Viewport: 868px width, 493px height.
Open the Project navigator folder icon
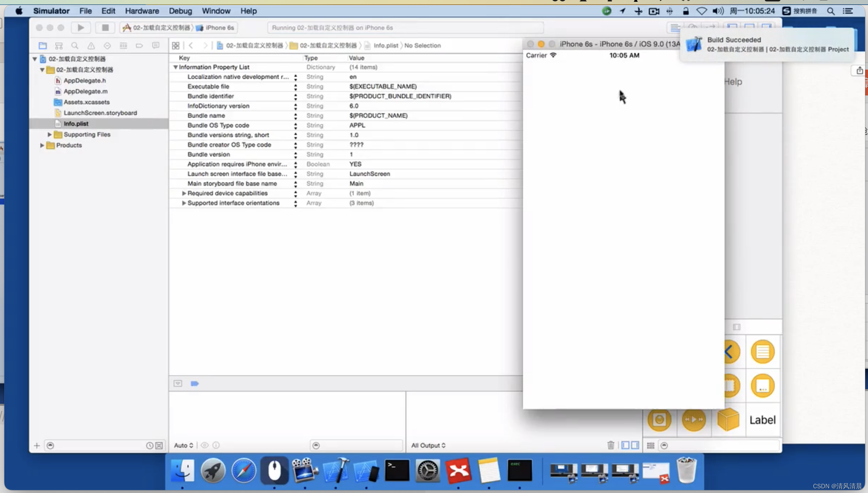(x=43, y=46)
